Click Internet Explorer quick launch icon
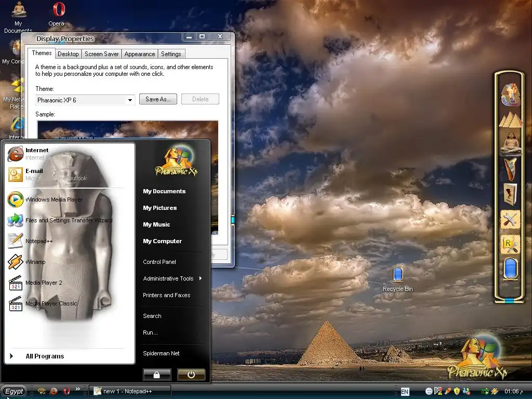This screenshot has height=399, width=532. [x=54, y=391]
